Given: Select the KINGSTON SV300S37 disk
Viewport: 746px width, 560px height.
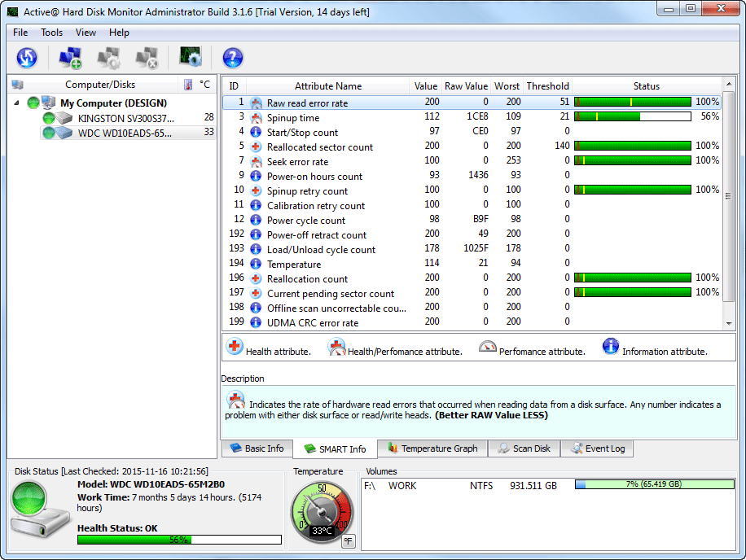Looking at the screenshot, I should pyautogui.click(x=122, y=118).
